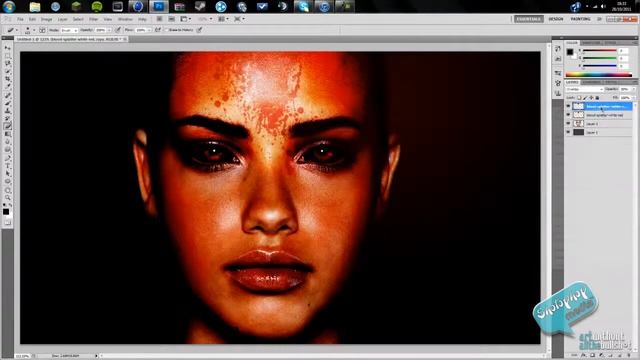Open the eraser Opacity slider arrow
The width and height of the screenshot is (640, 360).
click(109, 30)
